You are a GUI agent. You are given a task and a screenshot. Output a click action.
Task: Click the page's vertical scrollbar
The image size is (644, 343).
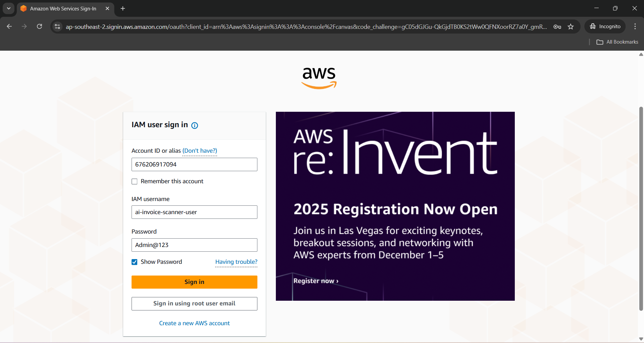641,208
